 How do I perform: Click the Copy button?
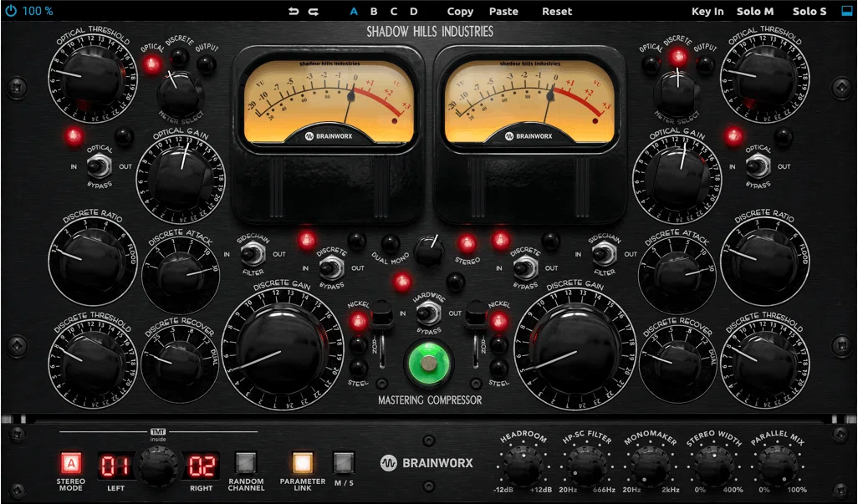[x=460, y=11]
